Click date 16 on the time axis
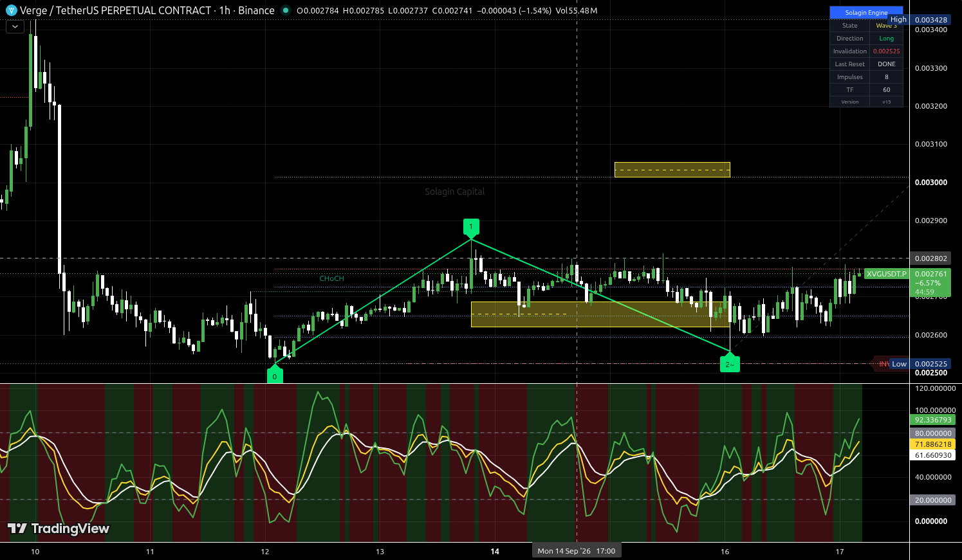 (x=725, y=552)
